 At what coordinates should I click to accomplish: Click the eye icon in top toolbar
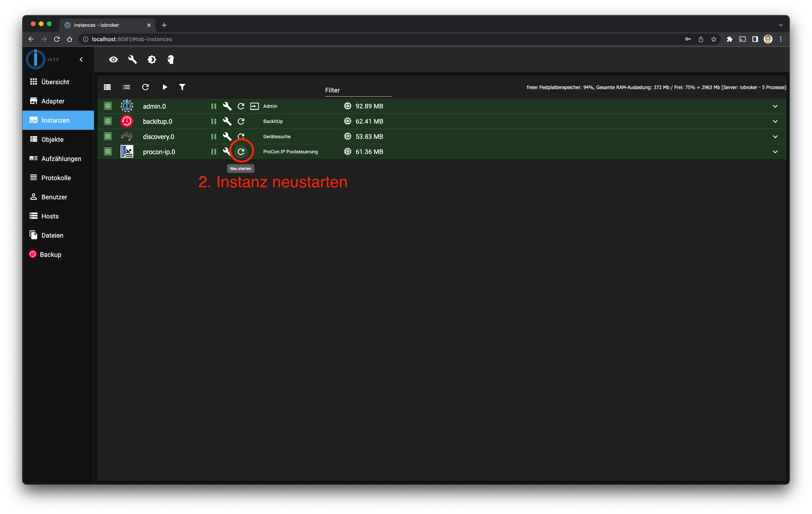113,60
